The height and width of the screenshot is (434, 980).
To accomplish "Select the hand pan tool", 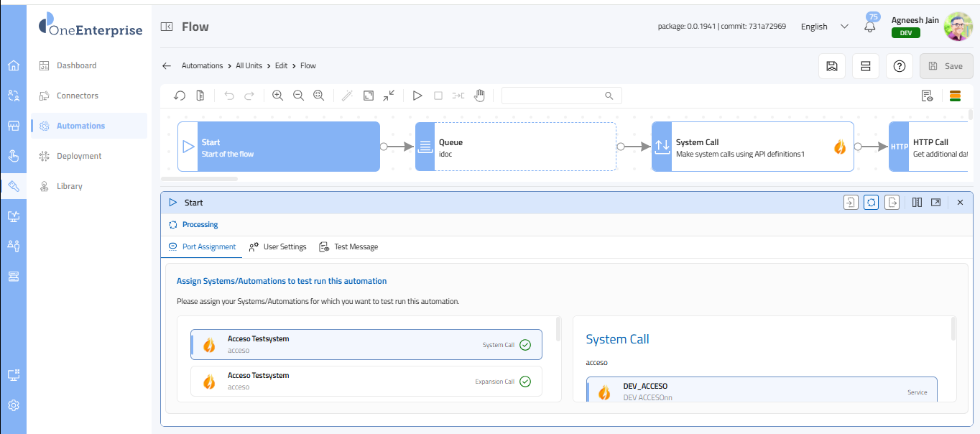I will 479,96.
